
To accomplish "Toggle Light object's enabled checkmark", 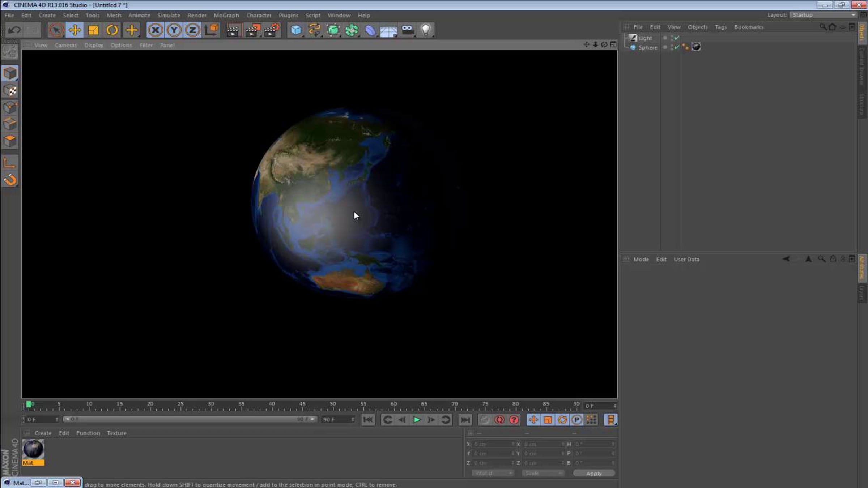I will coord(676,38).
